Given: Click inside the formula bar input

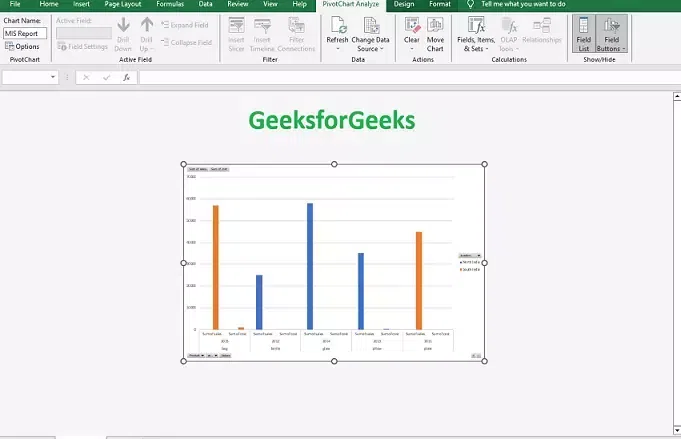Looking at the screenshot, I should (410, 77).
